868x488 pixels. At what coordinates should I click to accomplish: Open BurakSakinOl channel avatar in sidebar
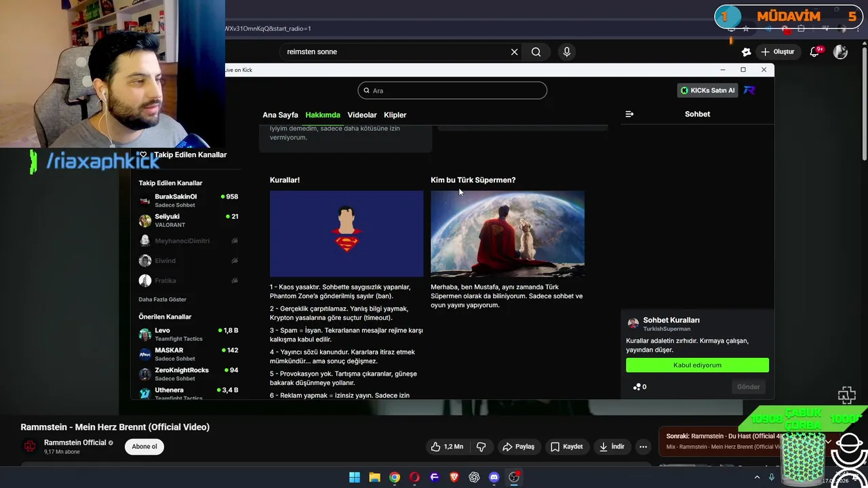[x=144, y=201]
